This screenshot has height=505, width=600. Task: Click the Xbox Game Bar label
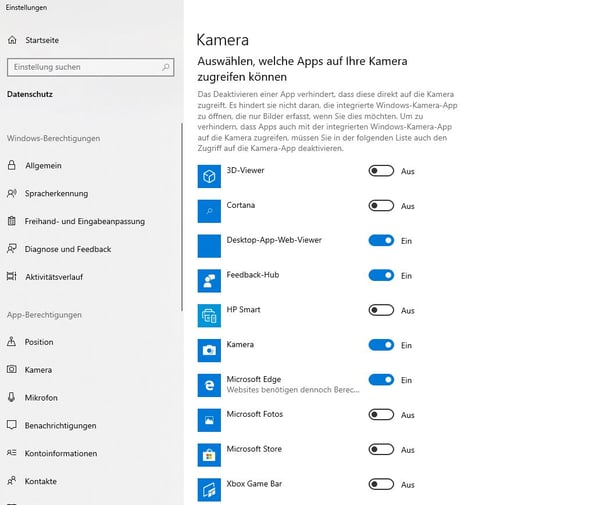(254, 484)
